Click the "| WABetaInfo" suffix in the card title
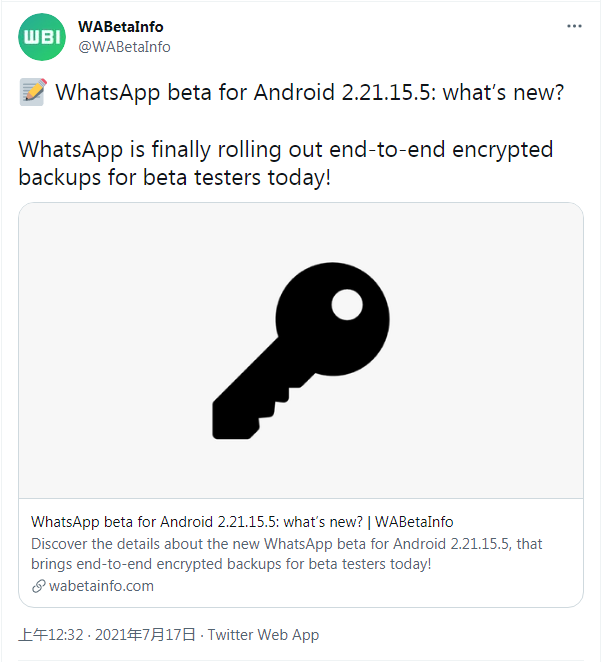Viewport: 602px width, 662px height. point(411,522)
